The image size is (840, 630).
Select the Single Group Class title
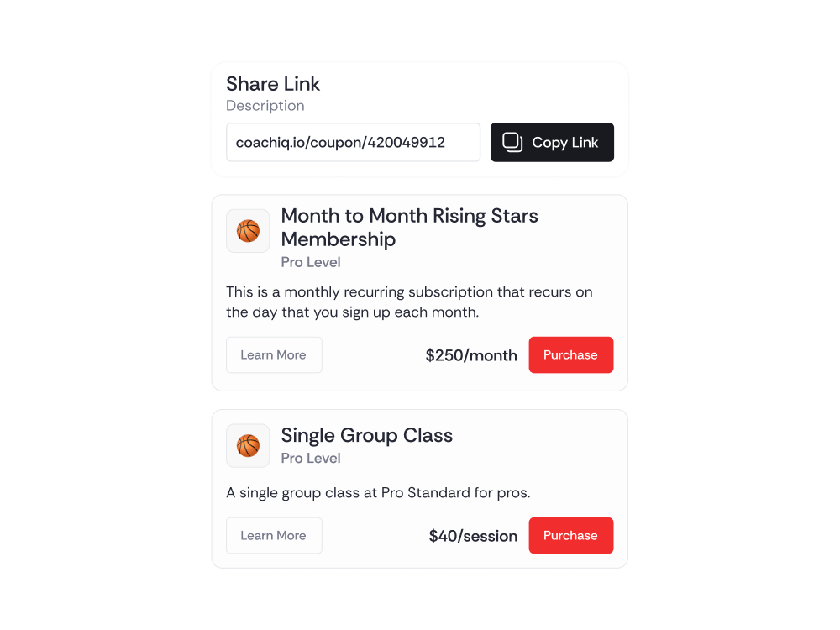[x=366, y=435]
